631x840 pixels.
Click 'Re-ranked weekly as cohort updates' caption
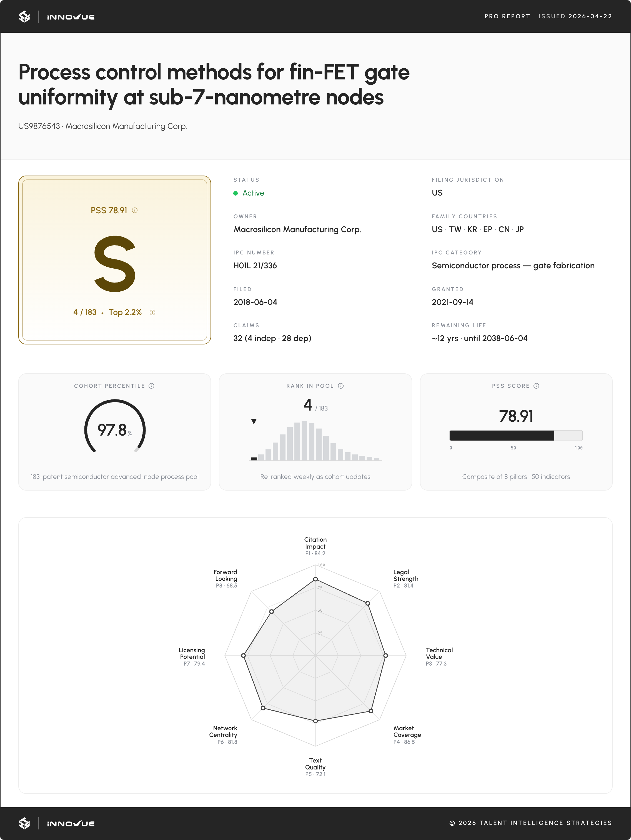[315, 477]
